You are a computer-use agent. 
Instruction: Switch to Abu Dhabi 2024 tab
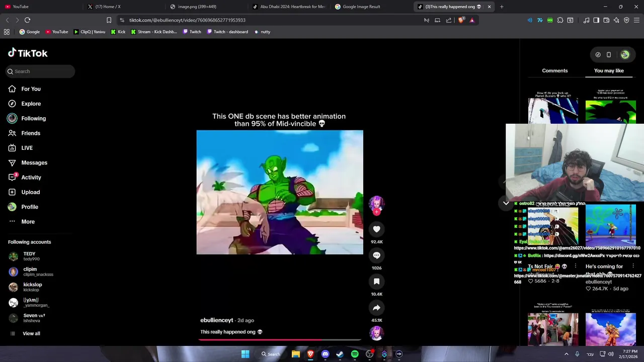289,7
